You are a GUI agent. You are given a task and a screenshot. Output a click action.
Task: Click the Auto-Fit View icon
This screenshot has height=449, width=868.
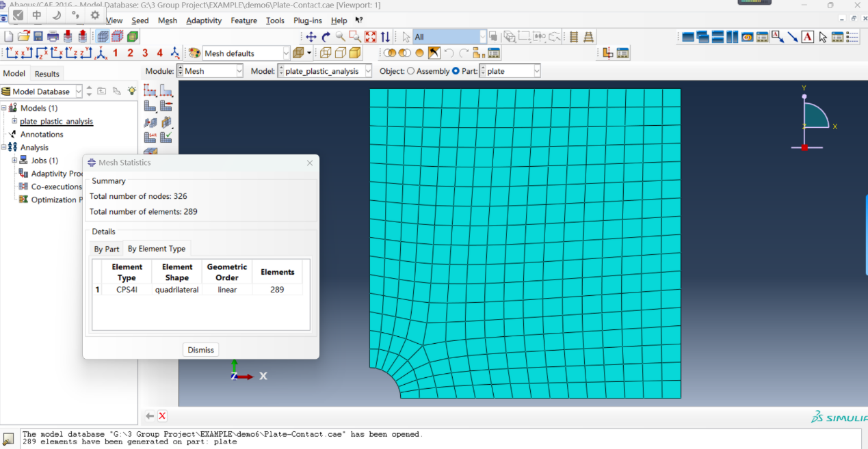[371, 37]
